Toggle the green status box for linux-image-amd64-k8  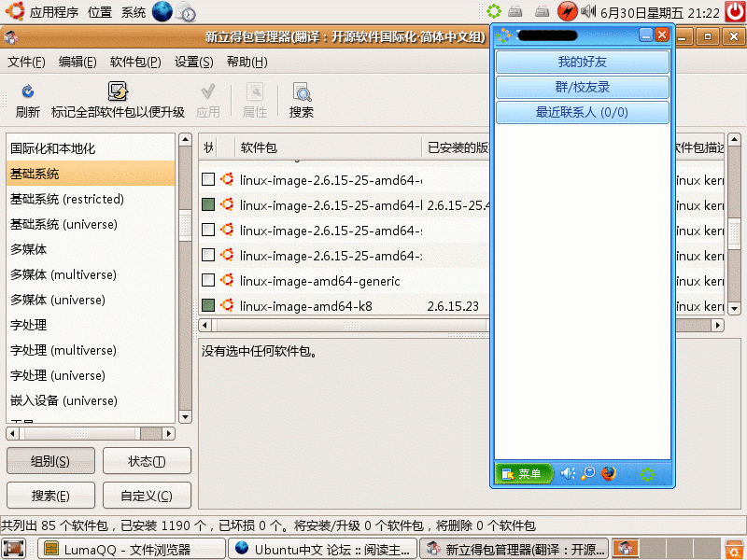(x=208, y=305)
